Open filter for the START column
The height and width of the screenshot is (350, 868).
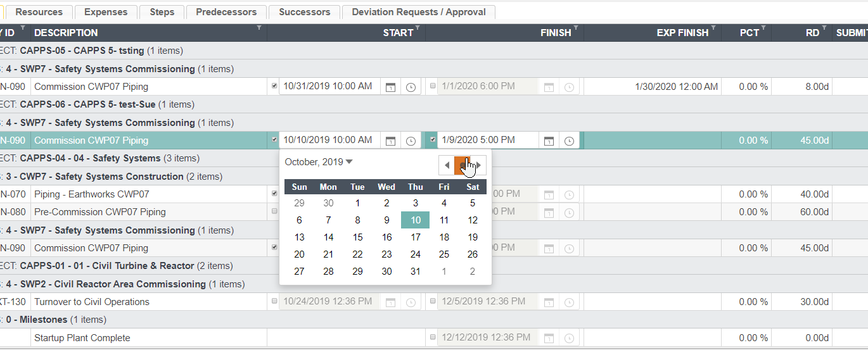(x=418, y=28)
